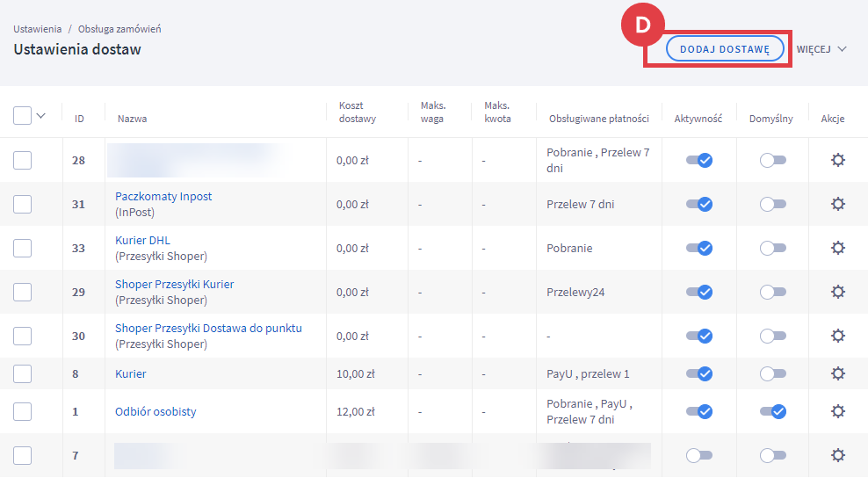868x478 pixels.
Task: Open actions gear for Kurier row ID 8
Action: pyautogui.click(x=838, y=373)
